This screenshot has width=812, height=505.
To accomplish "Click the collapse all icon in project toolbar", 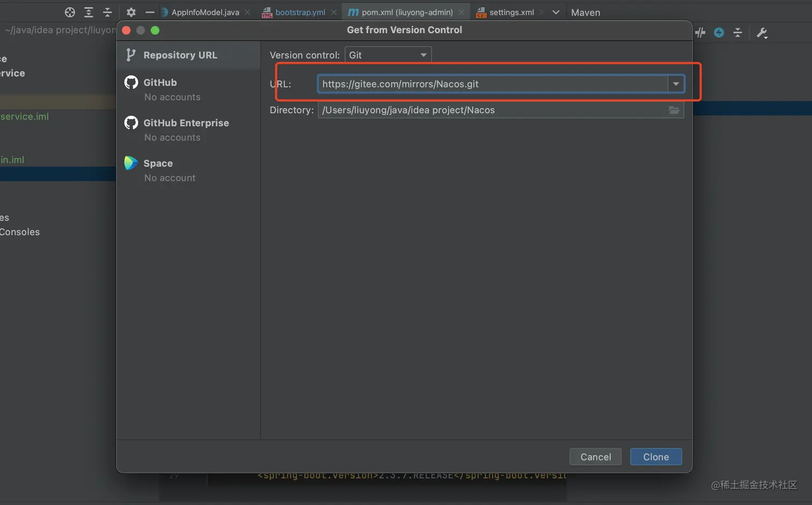I will (107, 12).
